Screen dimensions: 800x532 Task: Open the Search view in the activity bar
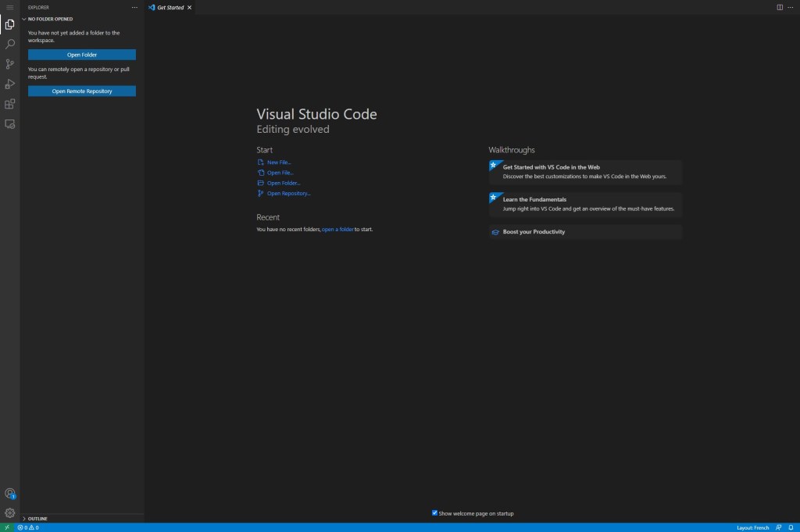[x=9, y=43]
